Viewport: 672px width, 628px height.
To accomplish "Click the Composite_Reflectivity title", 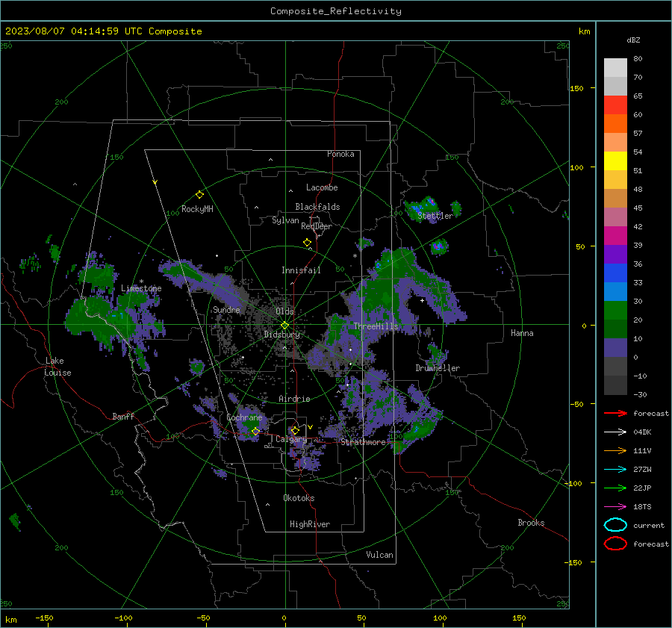I will coord(336,11).
